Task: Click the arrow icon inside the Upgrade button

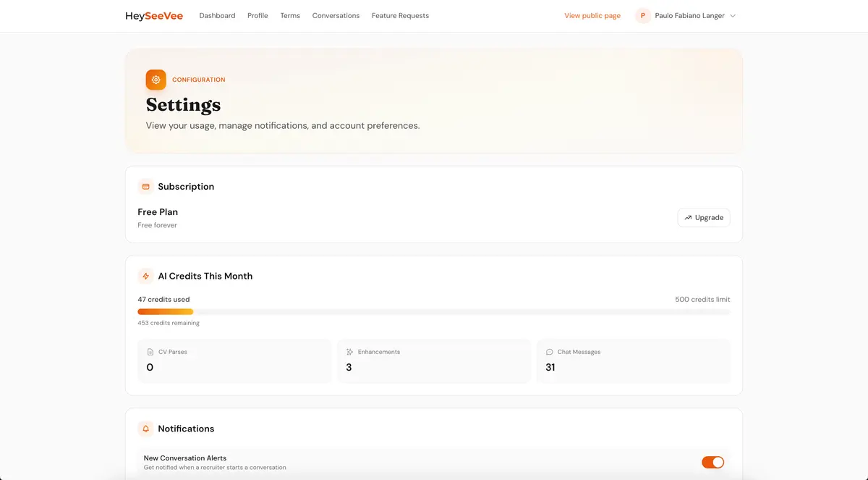Action: 688,217
